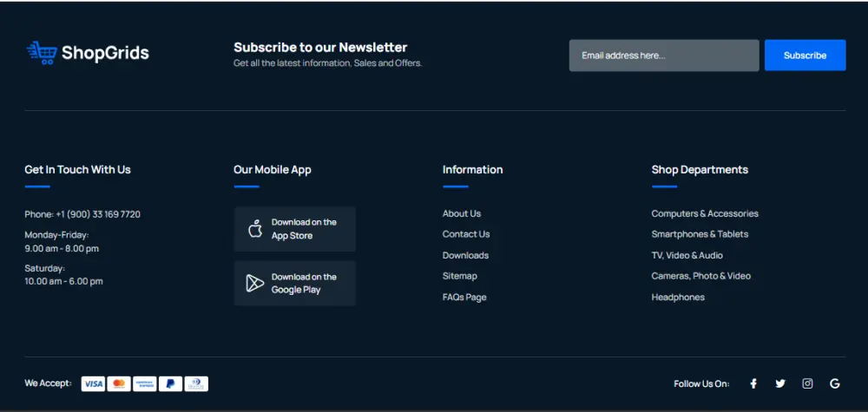Click the Subscribe to our Newsletter heading
Screen dimensions: 868x412
320,47
